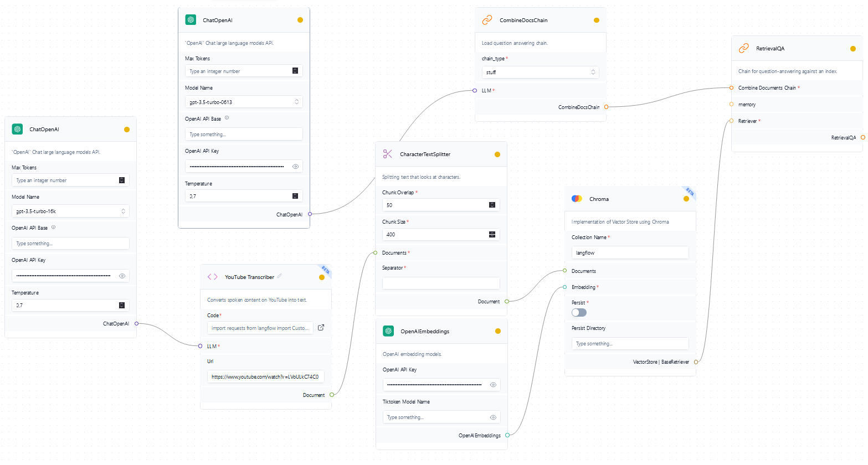868x465 pixels.
Task: Click the LLM input handle on YouTube Transcriber
Action: (x=200, y=346)
